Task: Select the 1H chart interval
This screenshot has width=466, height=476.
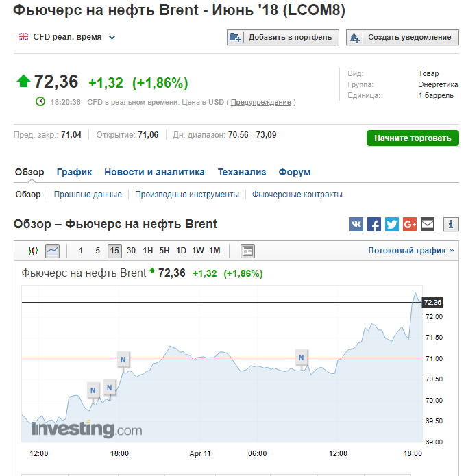Action: coord(148,251)
